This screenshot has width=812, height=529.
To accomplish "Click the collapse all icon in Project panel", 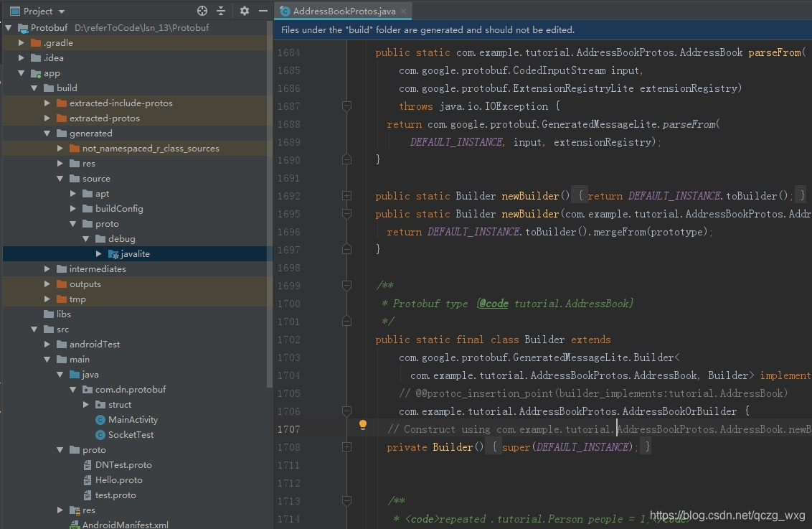I will (x=221, y=11).
